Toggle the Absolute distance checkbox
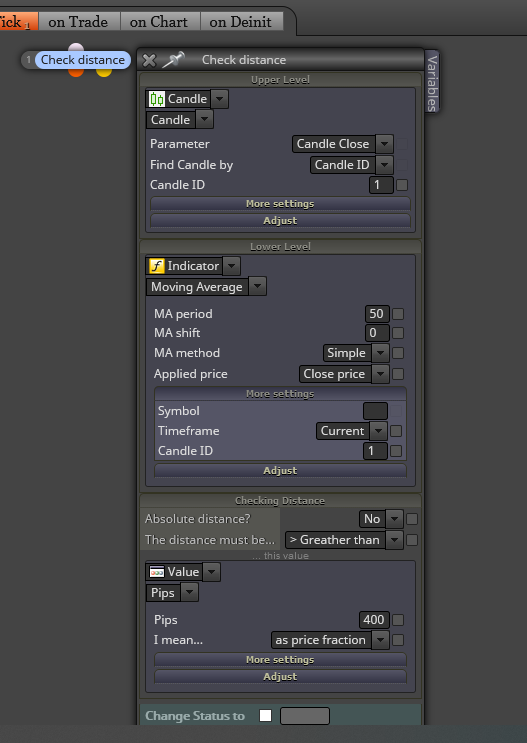This screenshot has width=527, height=743. (x=412, y=519)
